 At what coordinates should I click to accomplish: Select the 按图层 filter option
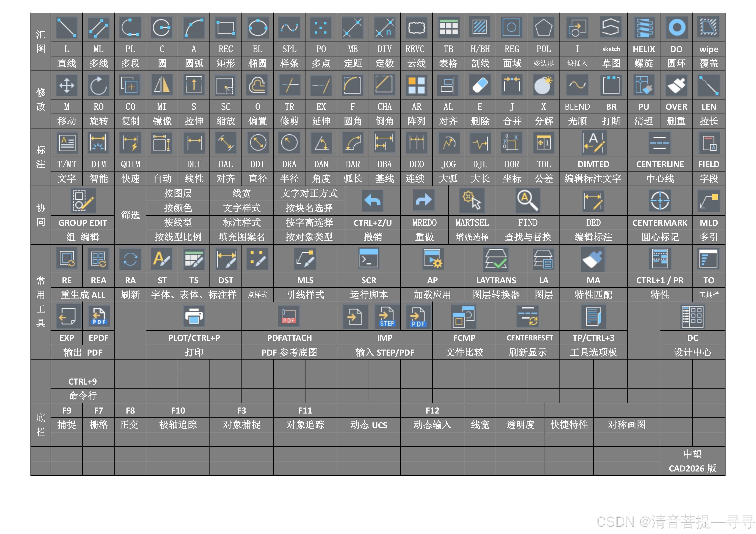[x=178, y=193]
